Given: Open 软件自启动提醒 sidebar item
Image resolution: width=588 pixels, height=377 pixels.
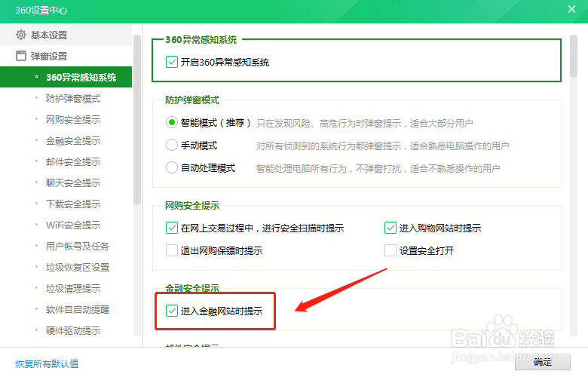Looking at the screenshot, I should pyautogui.click(x=77, y=309).
